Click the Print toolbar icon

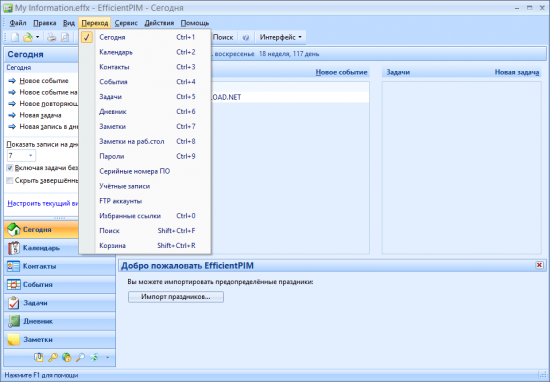coord(52,37)
